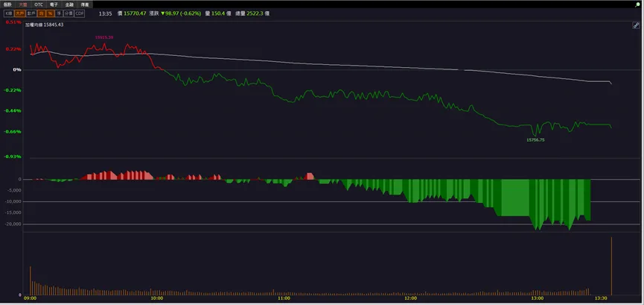Click the tall closing volume bar at 13:30
The height and width of the screenshot is (305, 644).
[611, 266]
